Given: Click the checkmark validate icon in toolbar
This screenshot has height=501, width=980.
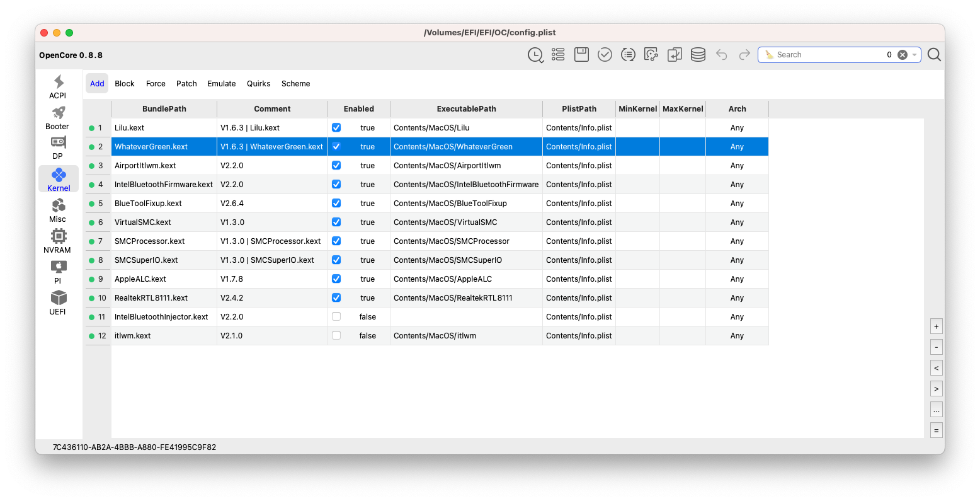Looking at the screenshot, I should [605, 55].
